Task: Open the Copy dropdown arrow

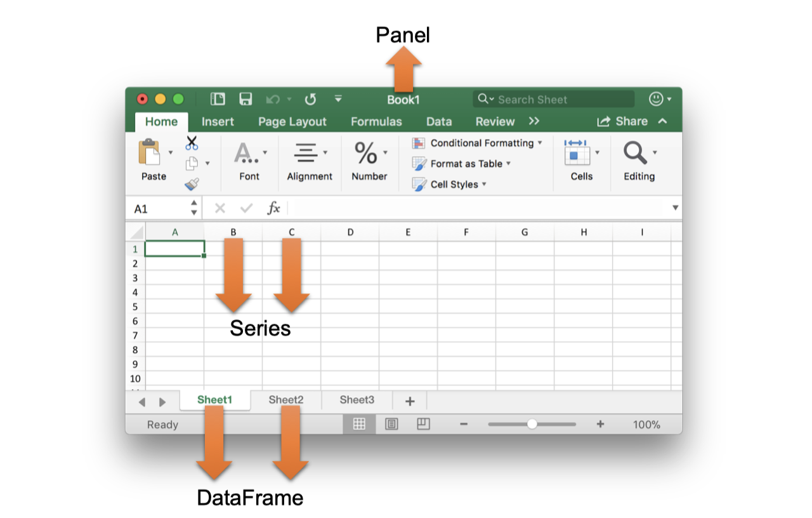Action: click(x=207, y=164)
